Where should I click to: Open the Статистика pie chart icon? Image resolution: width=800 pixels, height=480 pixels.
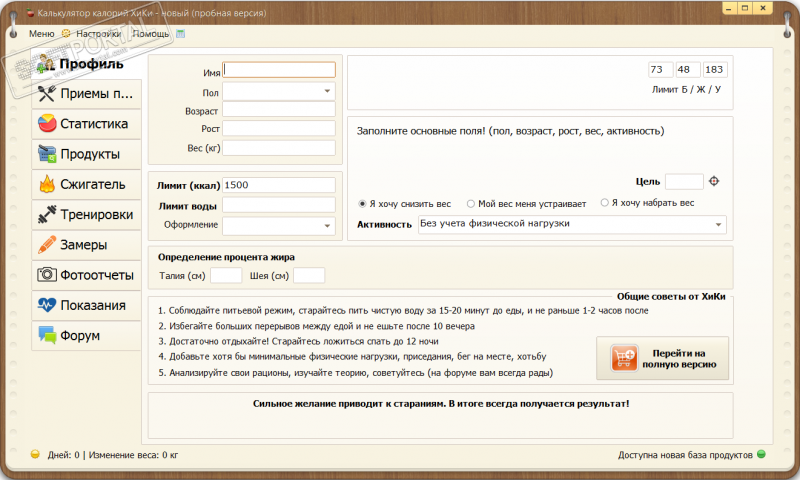(46, 124)
